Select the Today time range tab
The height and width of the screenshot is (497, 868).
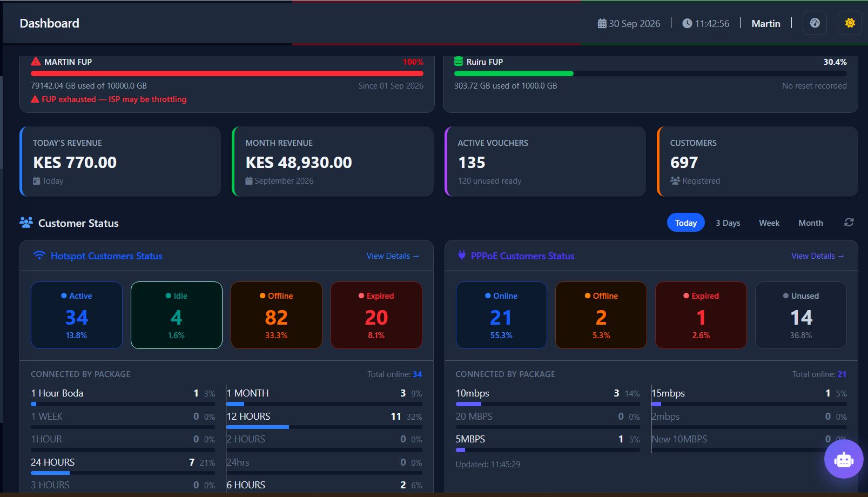point(686,223)
